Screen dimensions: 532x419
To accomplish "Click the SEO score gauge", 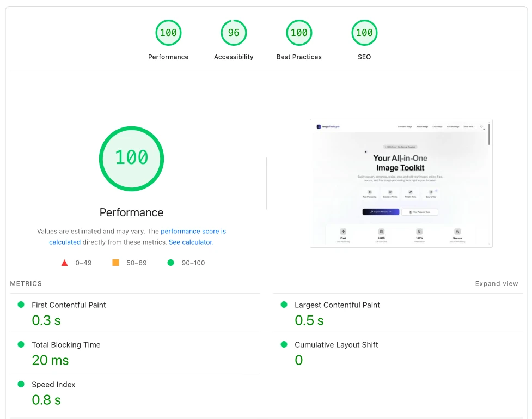I will coord(364,33).
